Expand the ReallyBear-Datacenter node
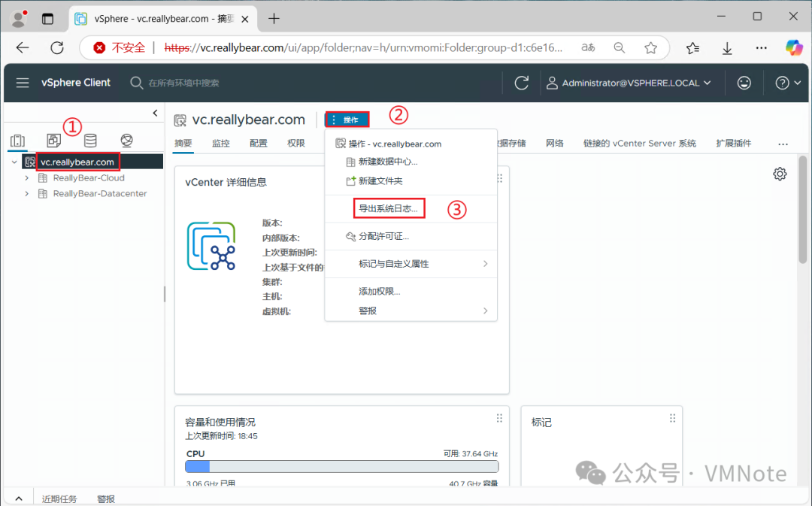812x506 pixels. (x=27, y=193)
